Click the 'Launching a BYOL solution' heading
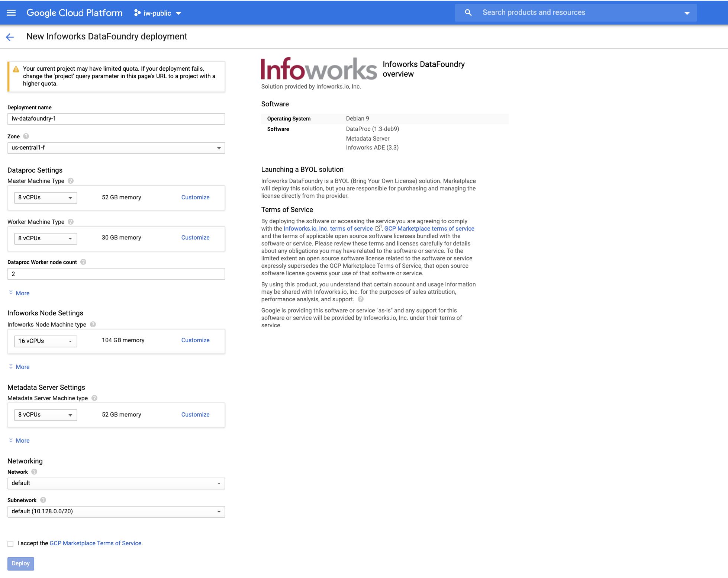This screenshot has width=728, height=578. click(302, 169)
